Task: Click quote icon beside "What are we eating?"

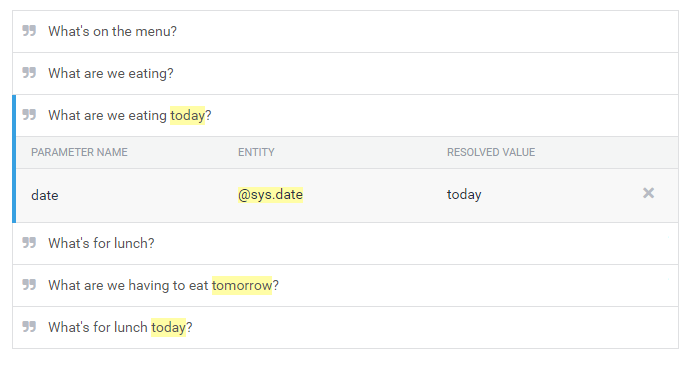Action: click(29, 72)
